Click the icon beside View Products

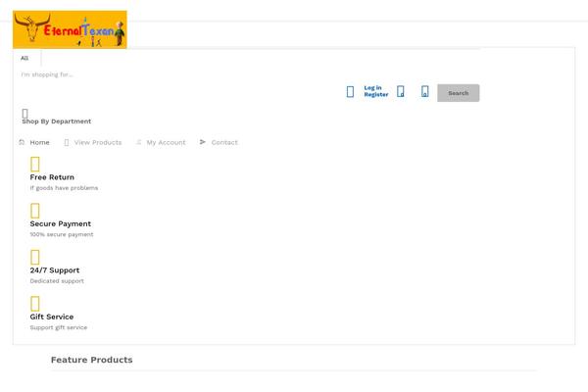click(67, 142)
